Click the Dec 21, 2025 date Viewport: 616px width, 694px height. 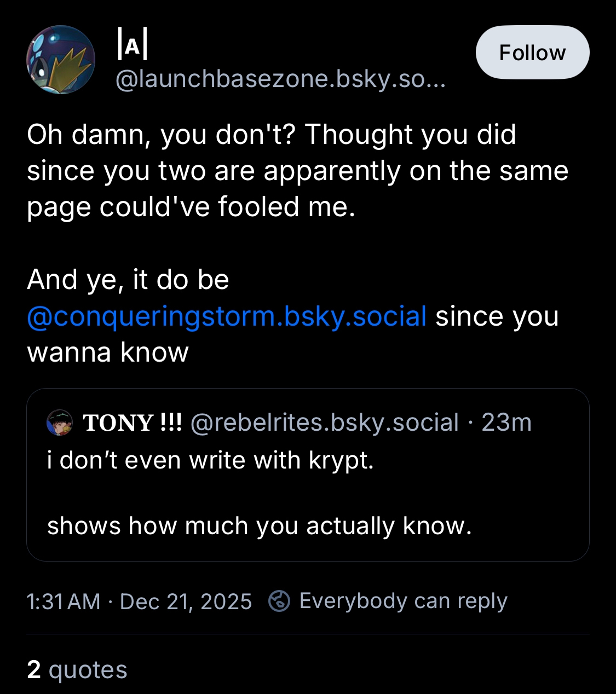[186, 602]
